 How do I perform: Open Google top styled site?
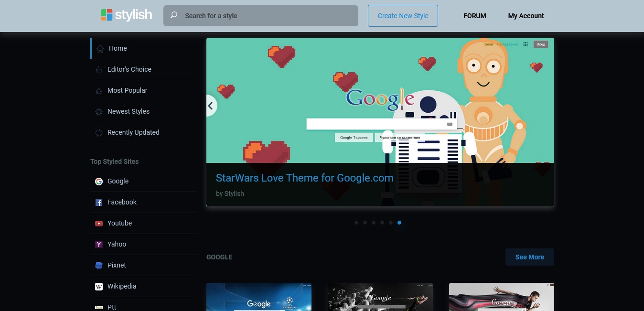pos(144,181)
